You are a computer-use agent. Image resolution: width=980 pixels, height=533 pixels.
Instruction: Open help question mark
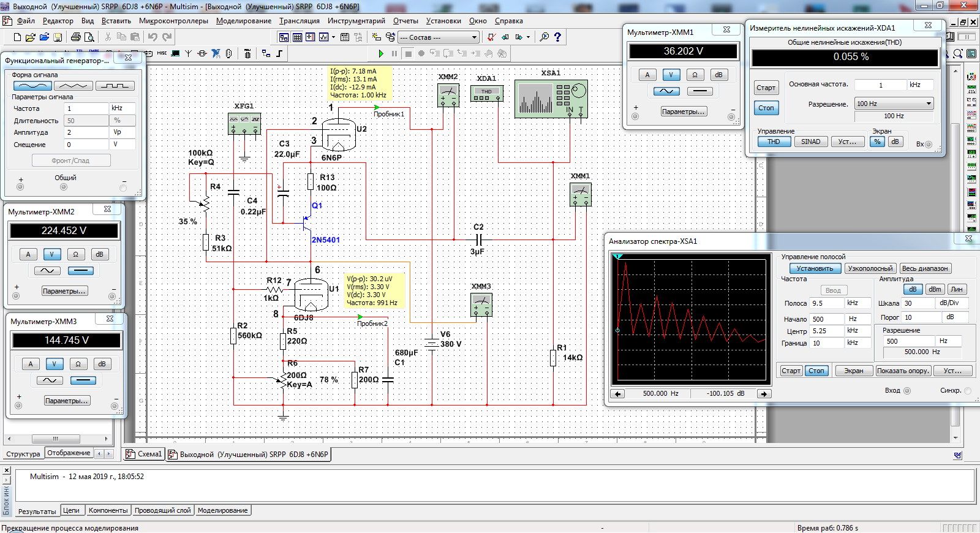[x=557, y=37]
